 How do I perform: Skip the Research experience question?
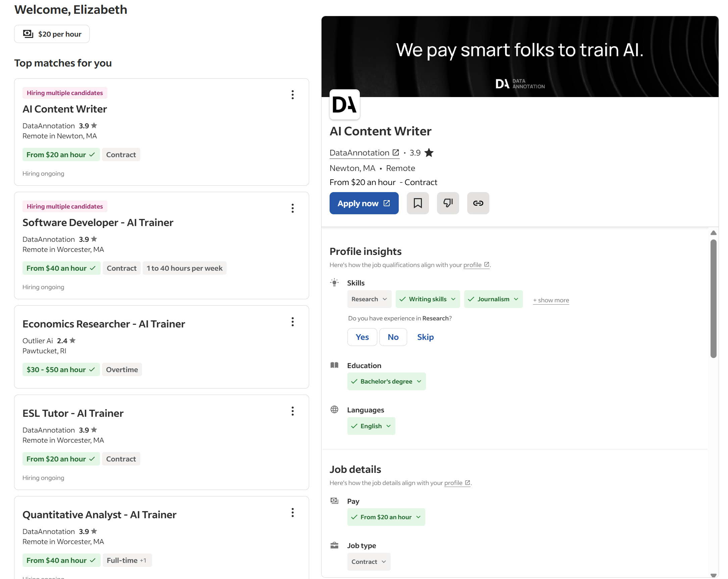click(x=425, y=337)
